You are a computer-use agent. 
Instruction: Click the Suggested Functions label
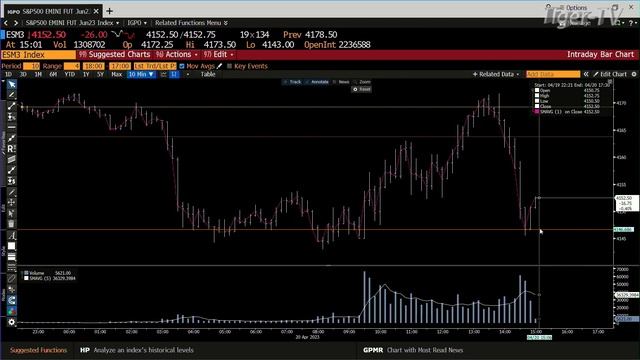click(38, 350)
